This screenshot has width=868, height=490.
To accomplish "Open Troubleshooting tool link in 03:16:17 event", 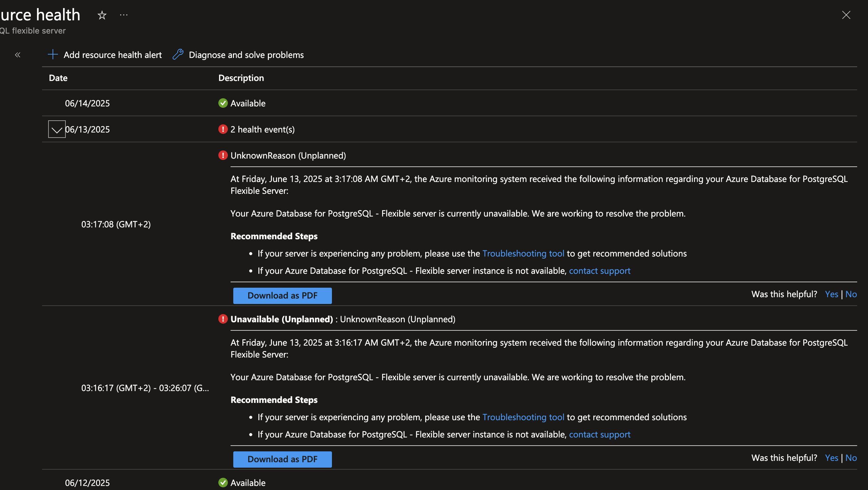I will coord(523,417).
